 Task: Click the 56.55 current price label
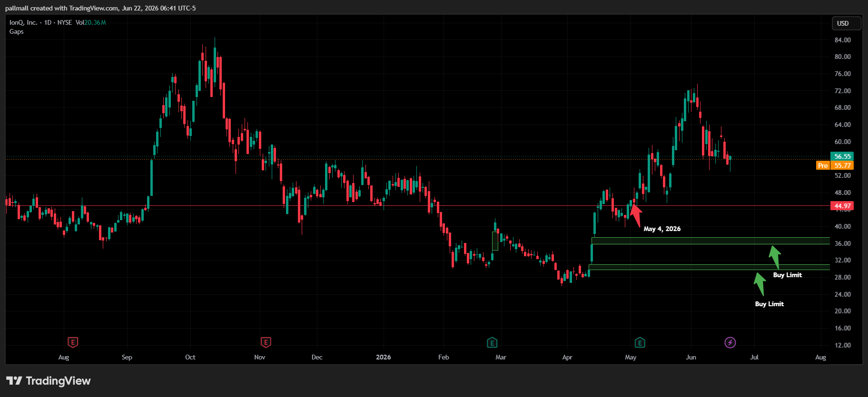pyautogui.click(x=842, y=156)
